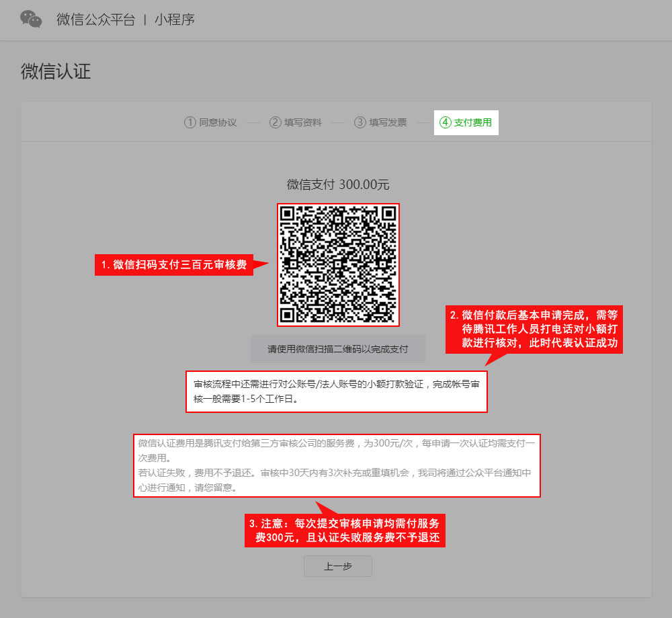Click the WeChat logo icon
This screenshot has height=618, width=672.
pos(31,20)
